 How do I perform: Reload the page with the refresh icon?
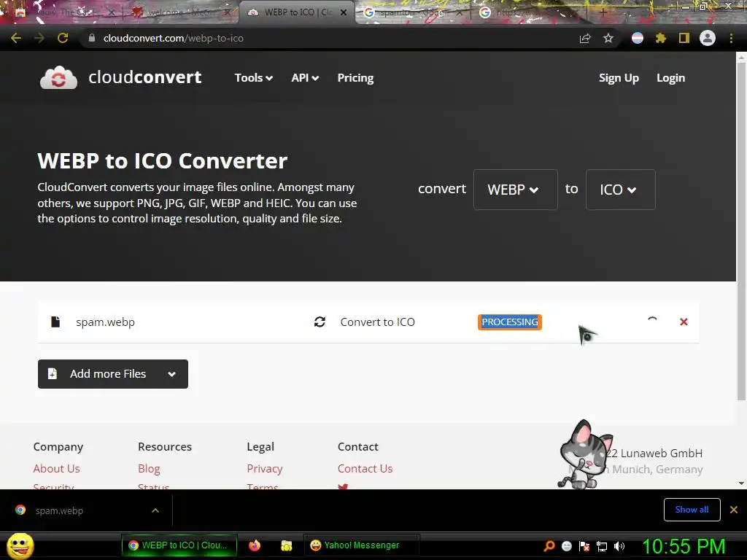63,38
